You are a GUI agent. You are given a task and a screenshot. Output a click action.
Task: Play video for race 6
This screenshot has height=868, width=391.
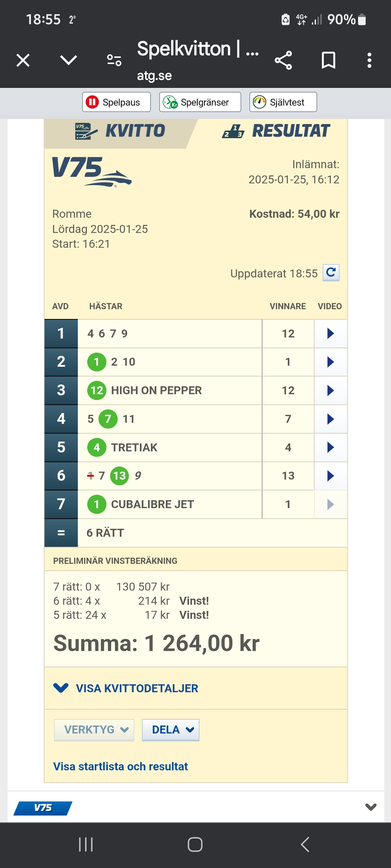330,476
